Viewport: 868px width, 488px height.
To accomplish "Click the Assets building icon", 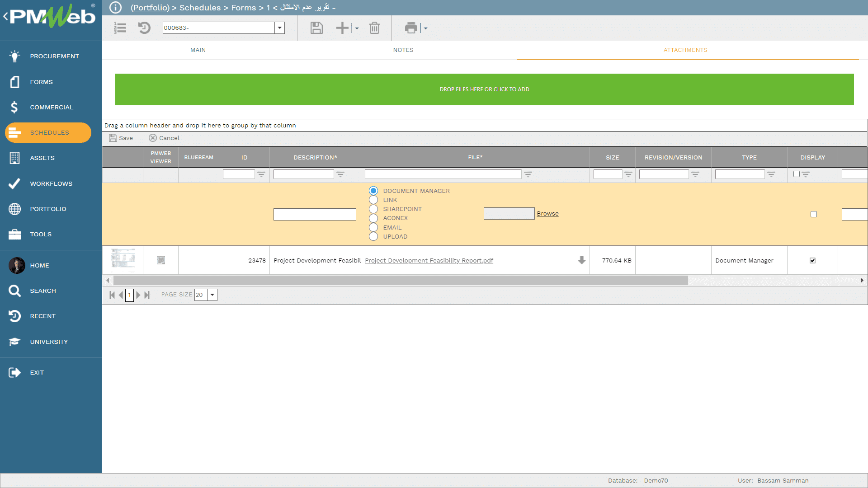I will pos(14,158).
